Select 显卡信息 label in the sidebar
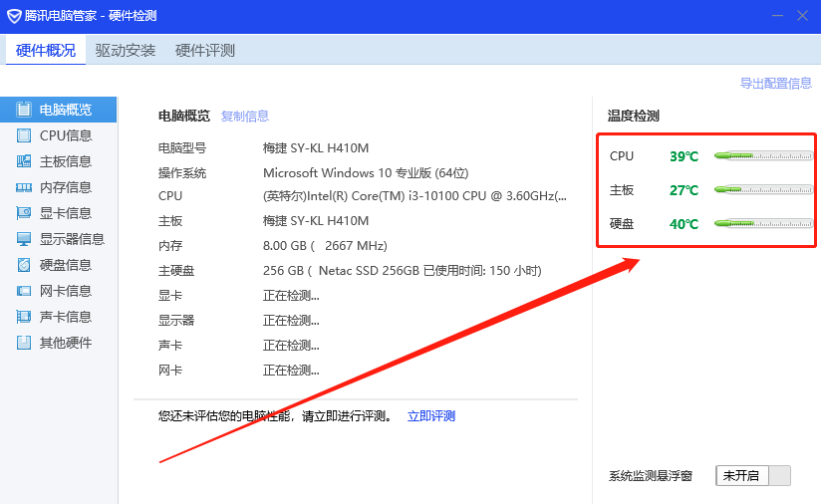The height and width of the screenshot is (504, 821). [x=66, y=213]
